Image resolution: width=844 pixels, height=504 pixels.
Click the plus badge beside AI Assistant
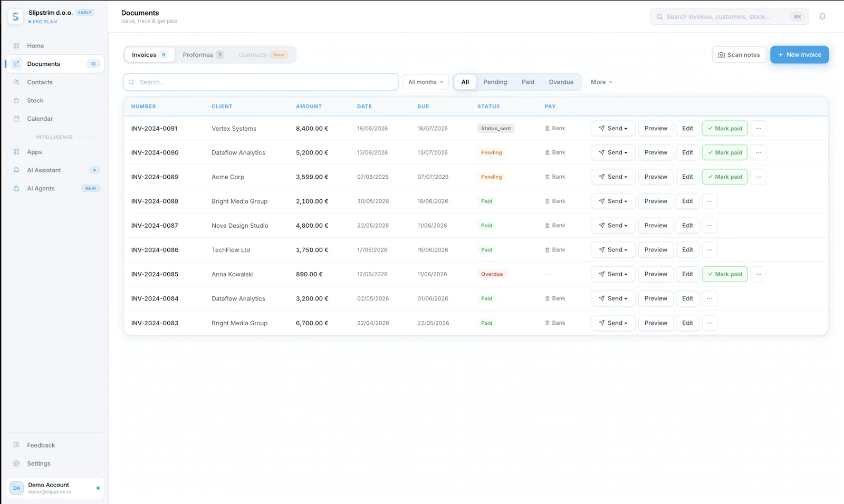[94, 170]
